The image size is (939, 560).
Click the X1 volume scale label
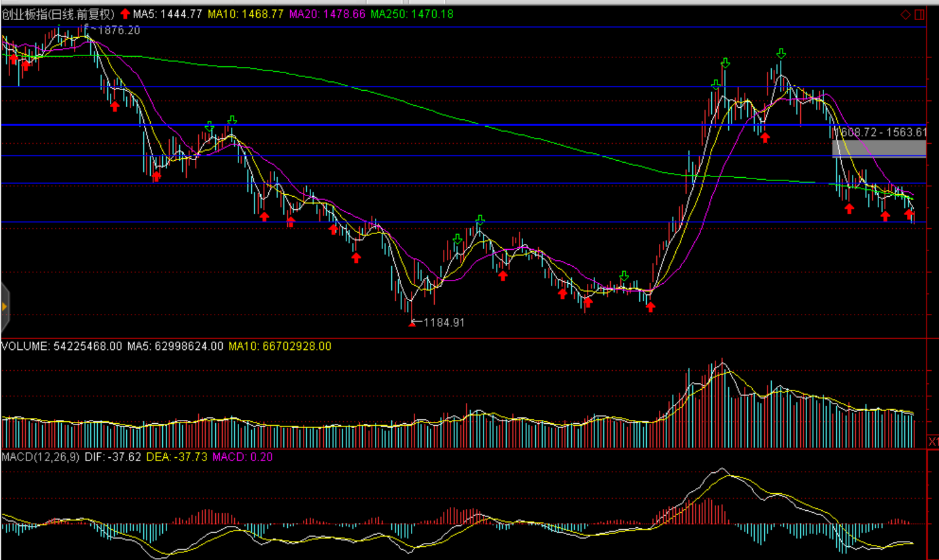point(933,441)
